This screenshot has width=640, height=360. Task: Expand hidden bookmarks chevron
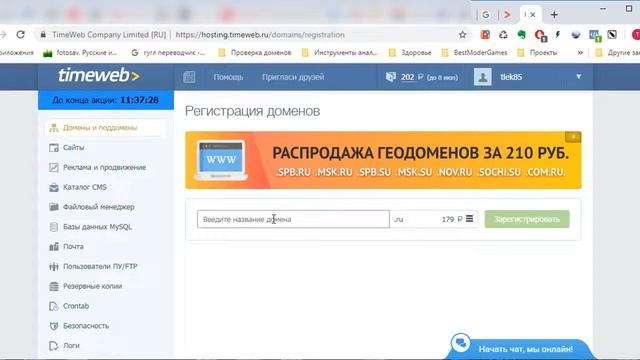(580, 53)
